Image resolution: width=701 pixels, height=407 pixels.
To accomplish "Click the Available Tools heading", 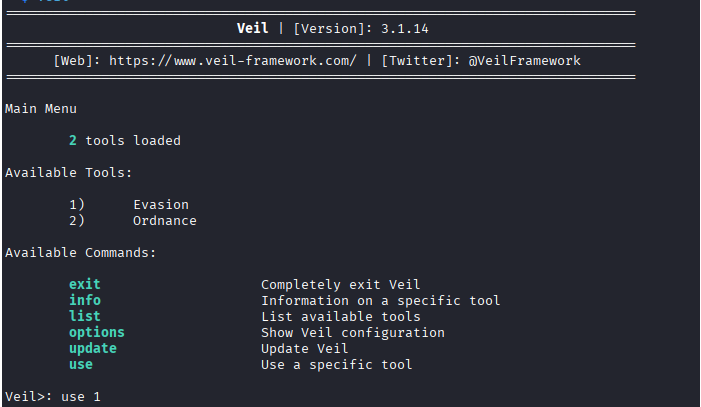I will 69,172.
